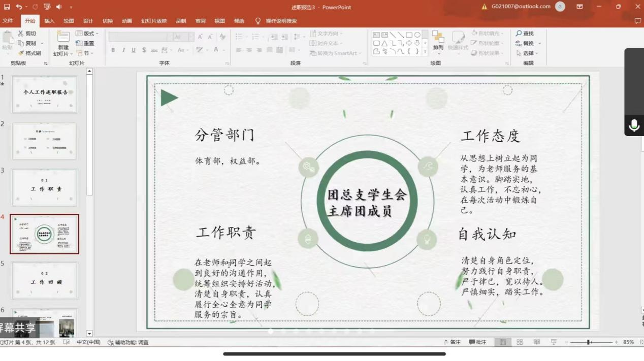Align text right in paragraph group
This screenshot has height=361, width=644.
click(259, 50)
